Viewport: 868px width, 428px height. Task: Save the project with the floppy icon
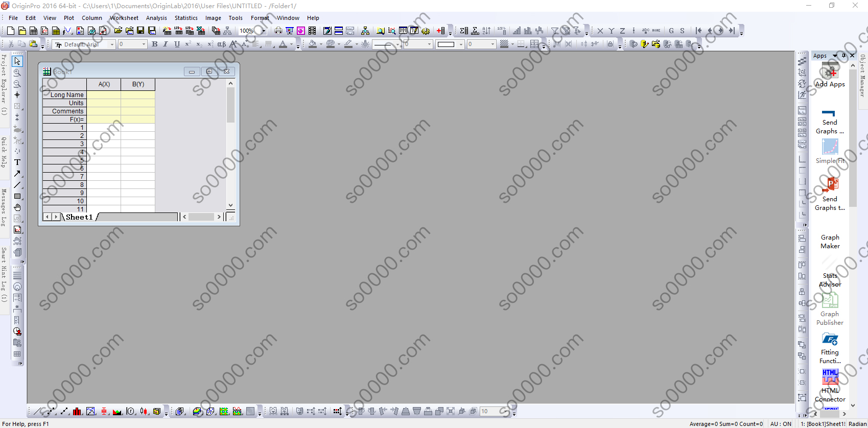[x=140, y=31]
